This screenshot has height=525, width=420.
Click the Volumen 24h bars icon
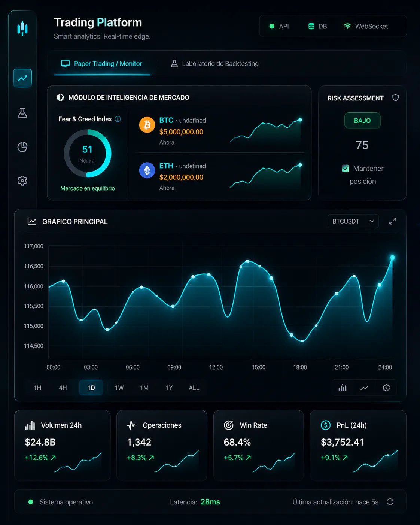tap(30, 425)
